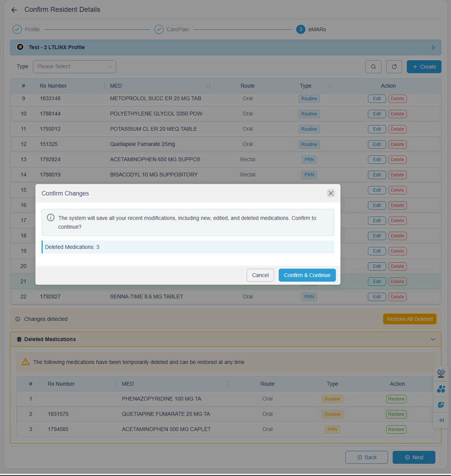Restore PHENAZOPYRIDINE 100 MG TA

coord(396,399)
